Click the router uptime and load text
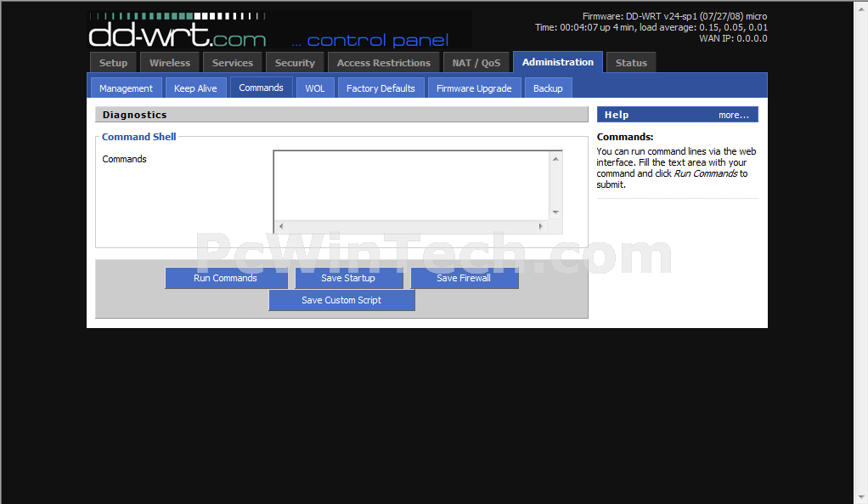The width and height of the screenshot is (868, 504). coord(651,27)
